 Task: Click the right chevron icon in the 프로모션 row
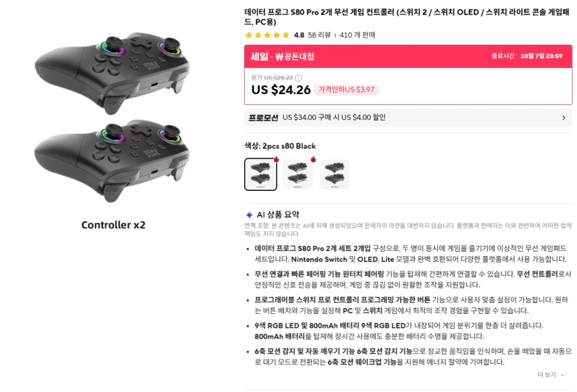(564, 118)
